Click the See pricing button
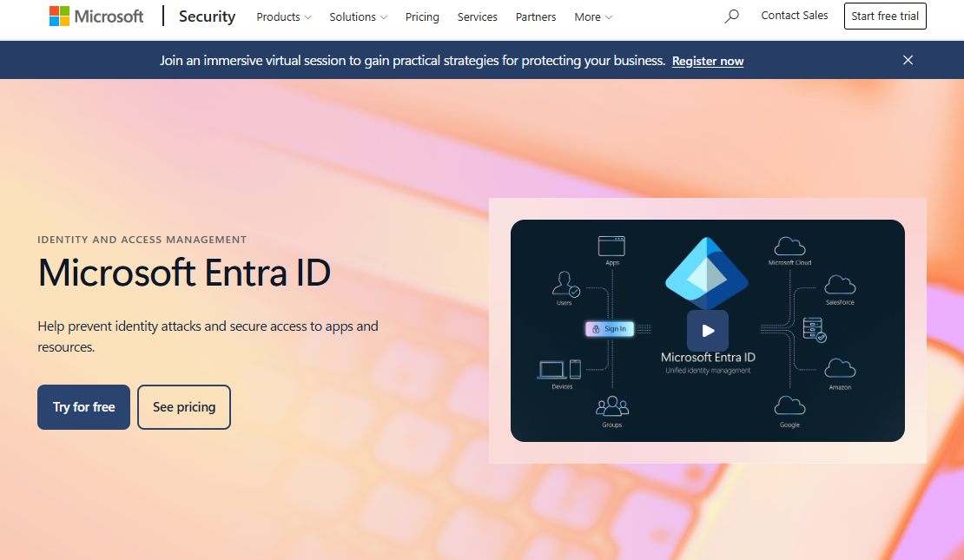 click(184, 407)
